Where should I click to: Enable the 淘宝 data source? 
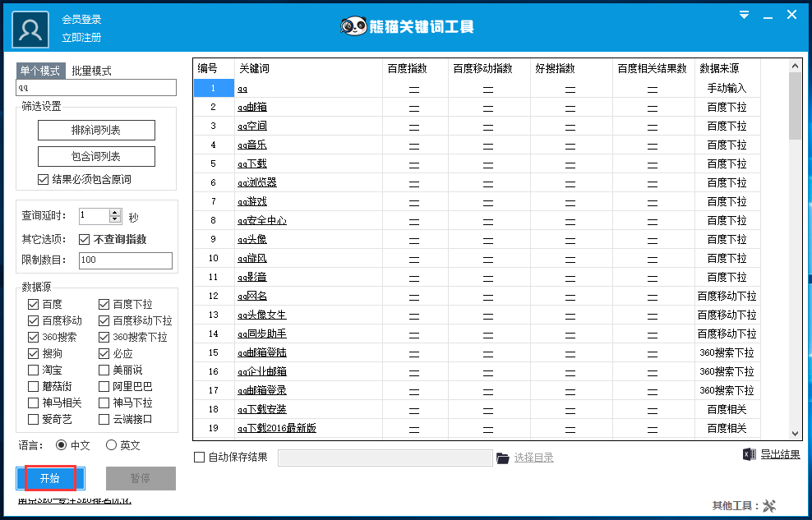coord(33,370)
